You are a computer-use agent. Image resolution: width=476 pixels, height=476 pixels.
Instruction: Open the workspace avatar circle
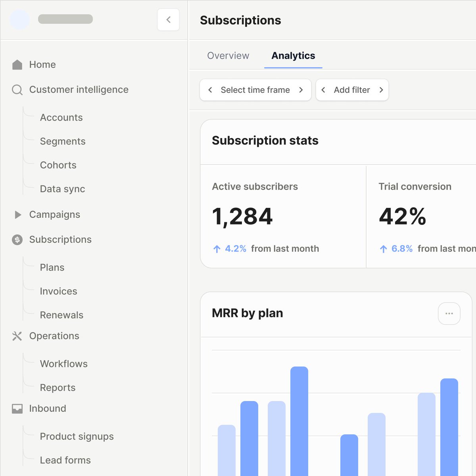(x=19, y=19)
